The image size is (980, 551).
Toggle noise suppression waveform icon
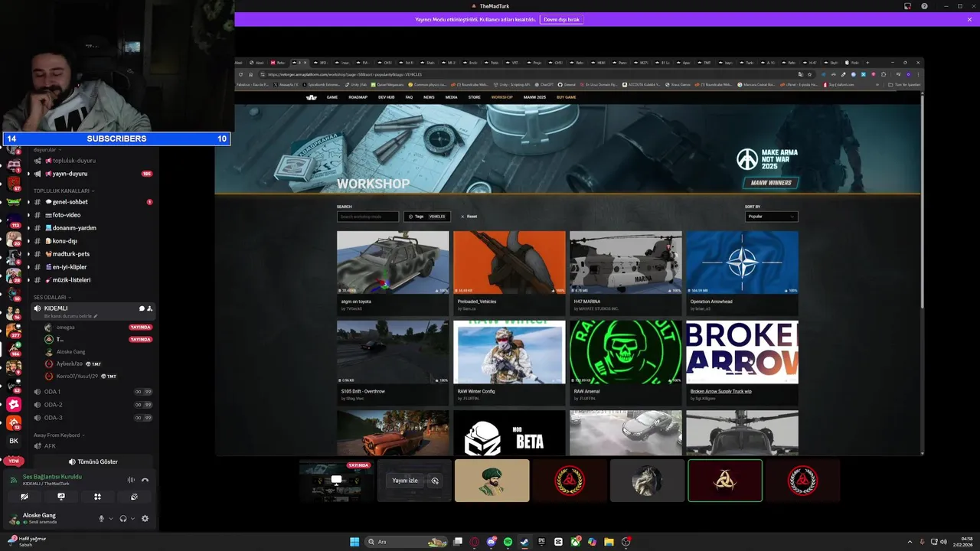tap(131, 480)
